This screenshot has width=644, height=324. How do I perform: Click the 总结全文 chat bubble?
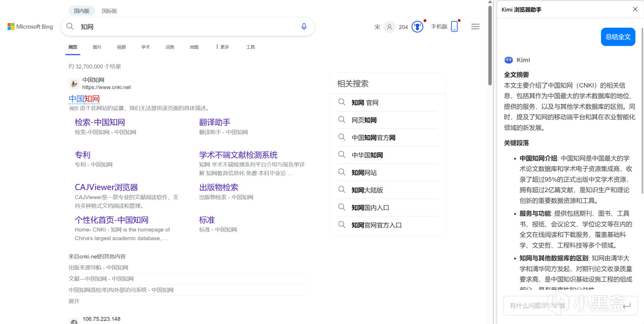[618, 37]
